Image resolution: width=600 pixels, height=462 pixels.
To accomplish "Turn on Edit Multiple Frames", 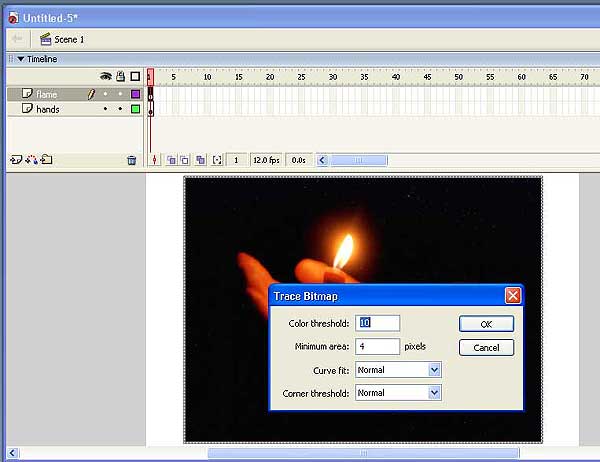I will [x=200, y=160].
